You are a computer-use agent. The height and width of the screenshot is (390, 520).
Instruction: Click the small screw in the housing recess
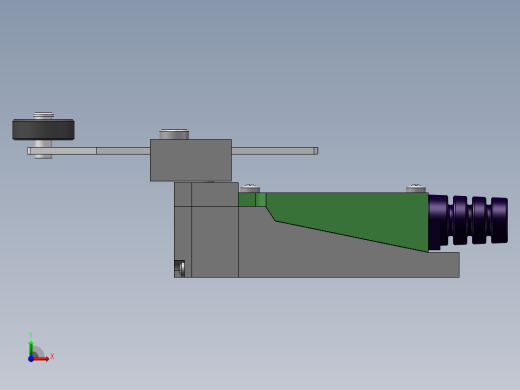182,269
